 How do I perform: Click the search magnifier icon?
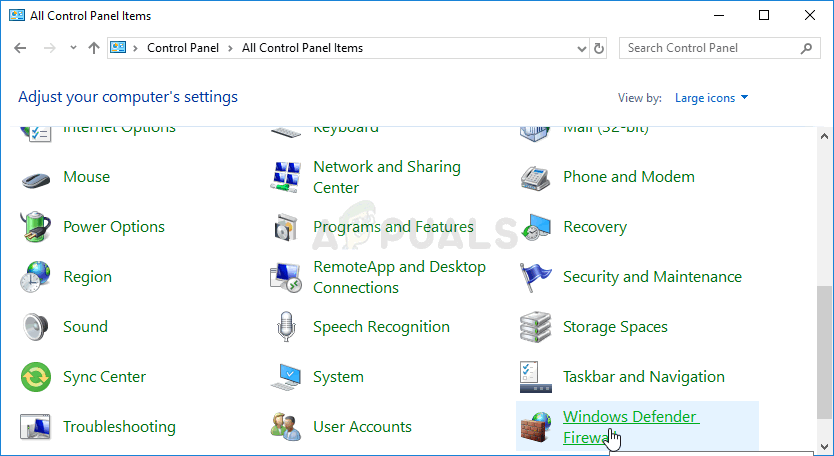pos(806,48)
